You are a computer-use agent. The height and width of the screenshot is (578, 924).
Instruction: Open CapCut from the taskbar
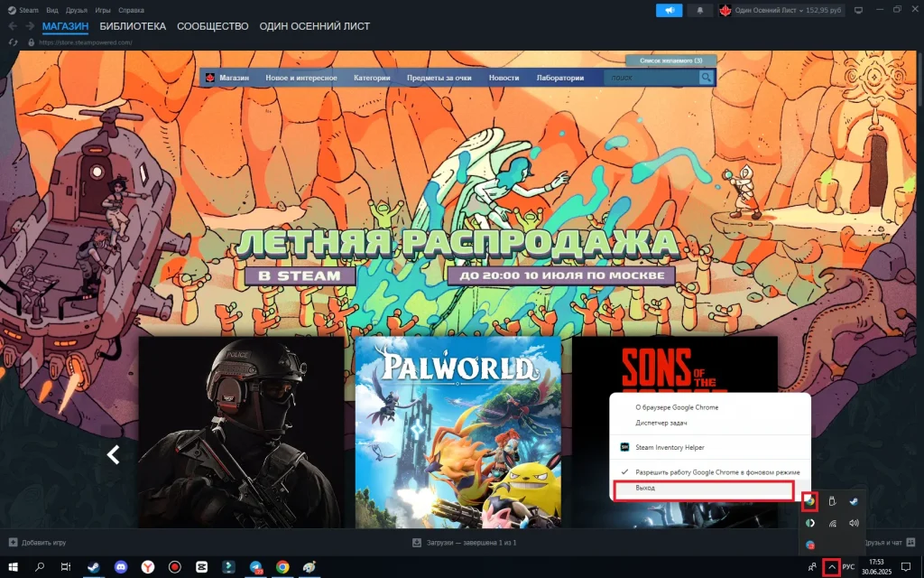tap(201, 567)
